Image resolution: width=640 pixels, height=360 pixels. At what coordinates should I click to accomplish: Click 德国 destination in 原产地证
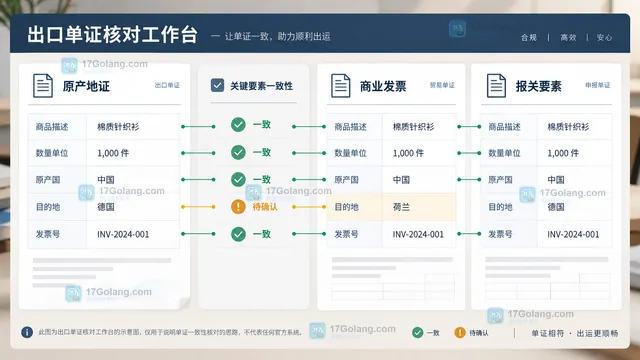106,207
